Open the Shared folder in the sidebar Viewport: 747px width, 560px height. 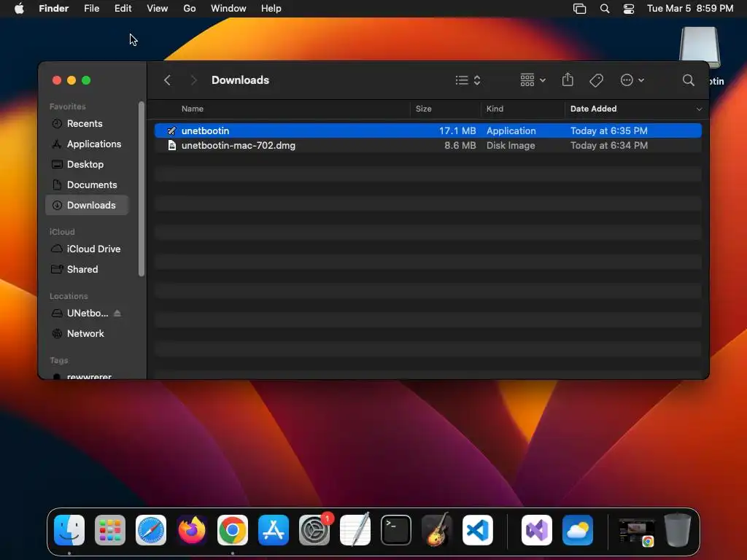tap(87, 270)
